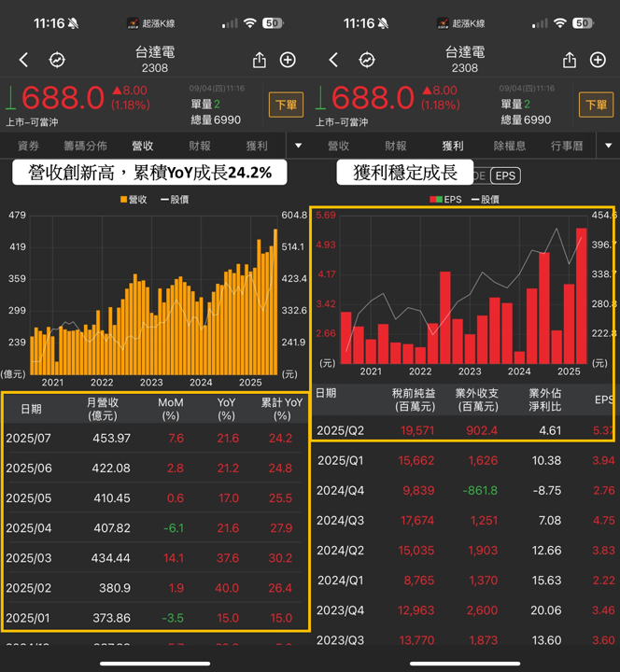Open chart analysis icon in right screen
Image resolution: width=620 pixels, height=672 pixels.
click(x=367, y=60)
